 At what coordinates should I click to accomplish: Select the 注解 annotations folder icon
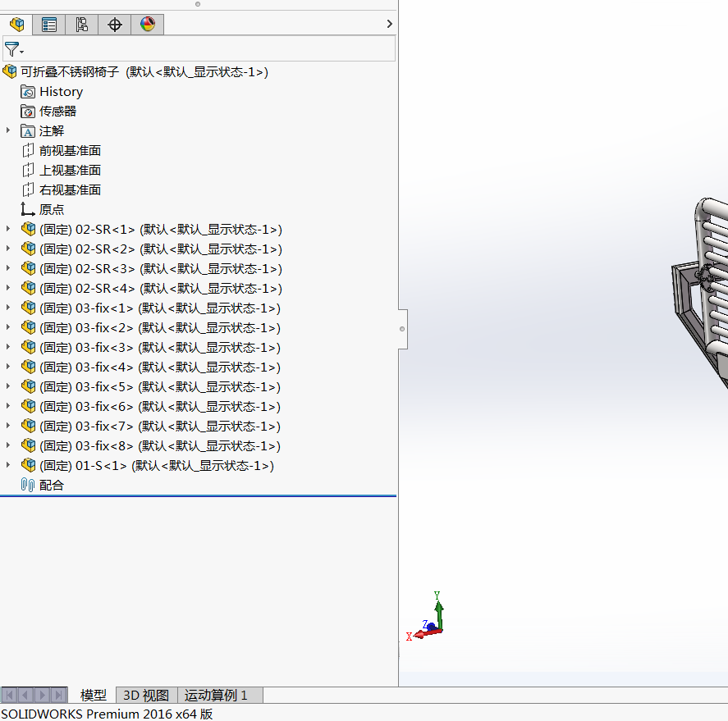pyautogui.click(x=28, y=131)
